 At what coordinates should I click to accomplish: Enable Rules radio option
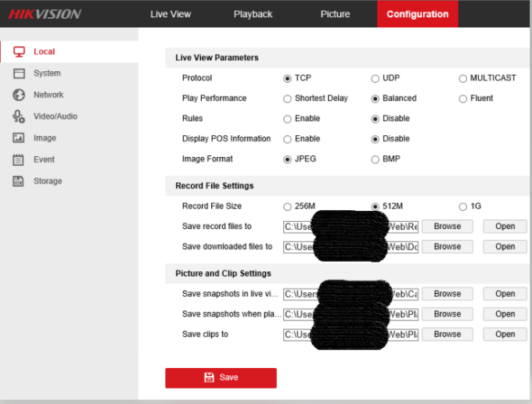click(x=287, y=119)
